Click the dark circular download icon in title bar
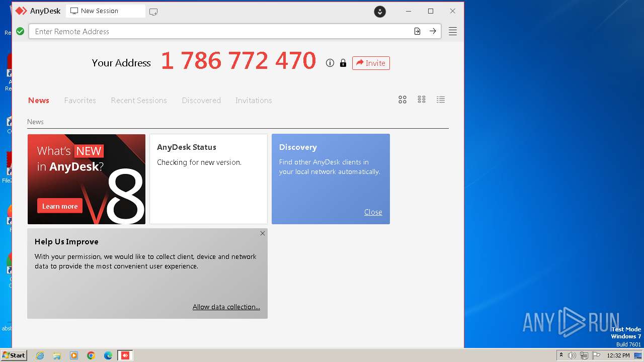This screenshot has height=362, width=644. coord(380,12)
